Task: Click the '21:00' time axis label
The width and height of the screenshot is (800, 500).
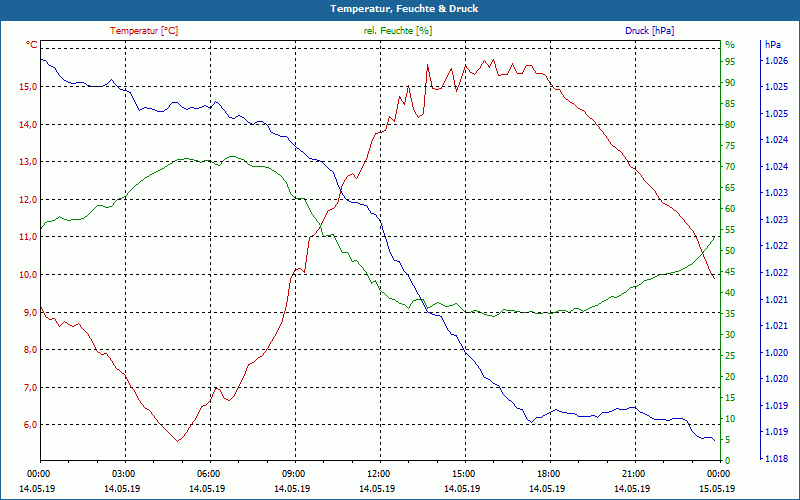Action: tap(633, 474)
